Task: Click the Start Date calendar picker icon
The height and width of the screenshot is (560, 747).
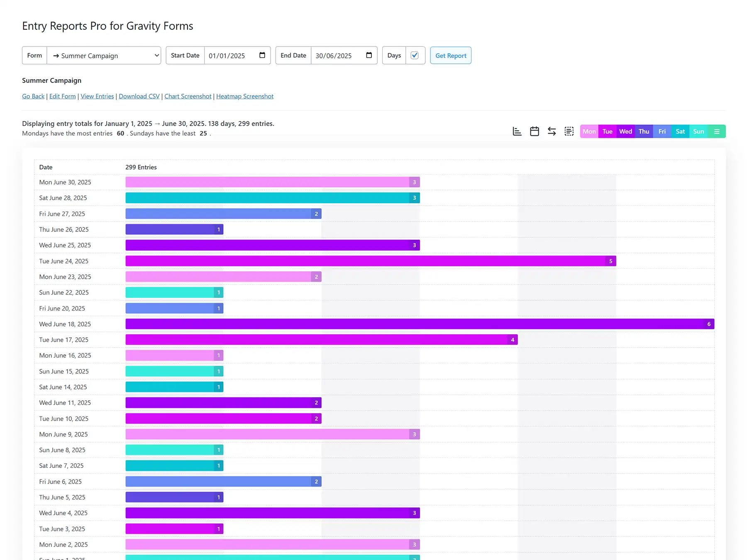Action: coord(262,55)
